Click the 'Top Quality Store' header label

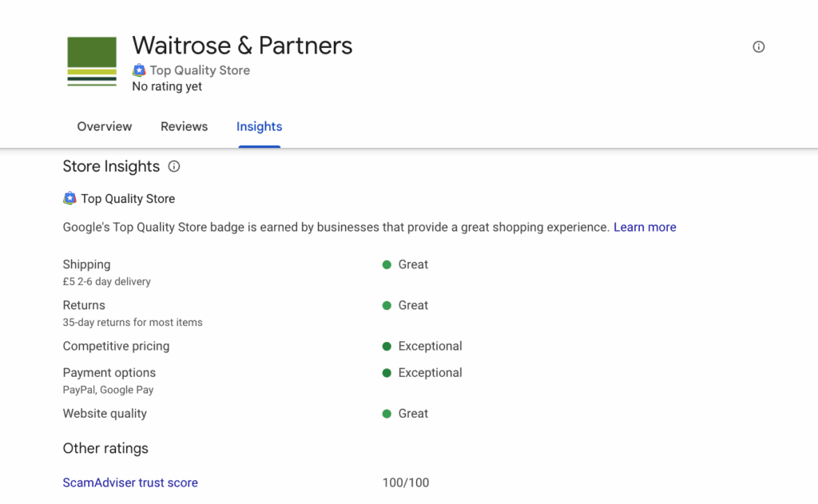(200, 70)
